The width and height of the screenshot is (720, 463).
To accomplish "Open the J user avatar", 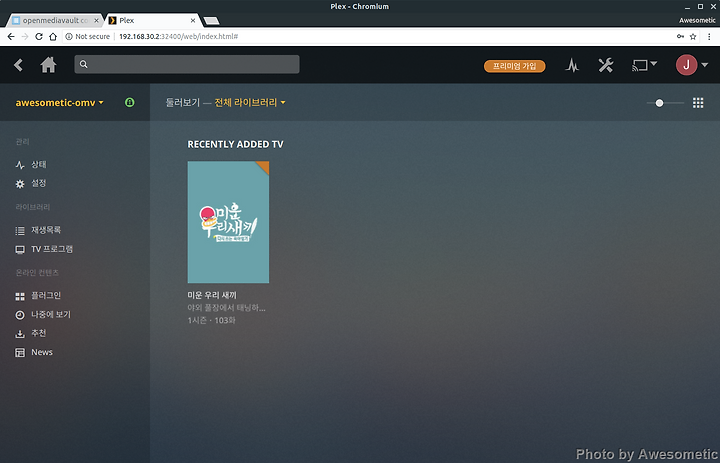I will (x=686, y=65).
